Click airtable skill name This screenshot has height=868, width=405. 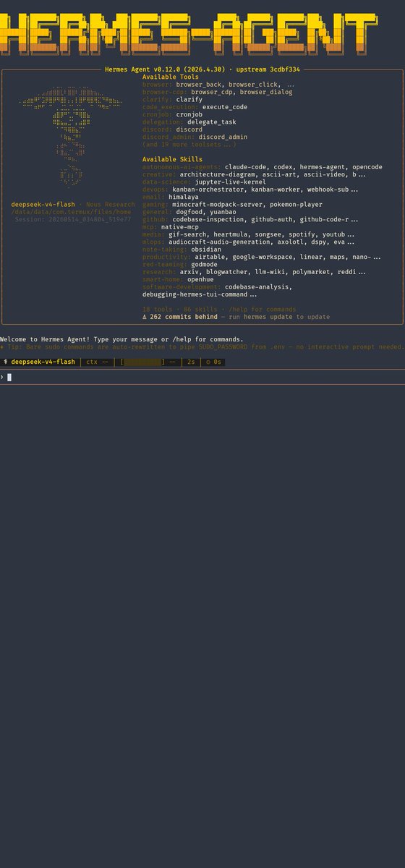[x=210, y=257]
